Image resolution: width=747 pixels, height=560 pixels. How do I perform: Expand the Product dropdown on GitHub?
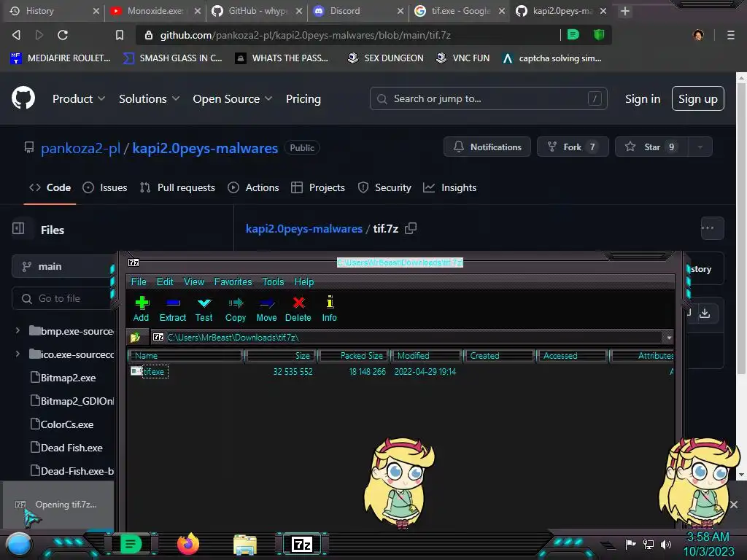79,98
